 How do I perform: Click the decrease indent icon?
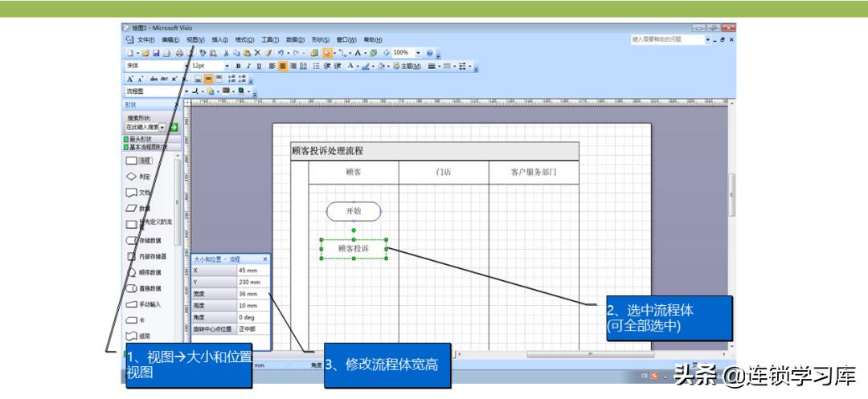(326, 66)
